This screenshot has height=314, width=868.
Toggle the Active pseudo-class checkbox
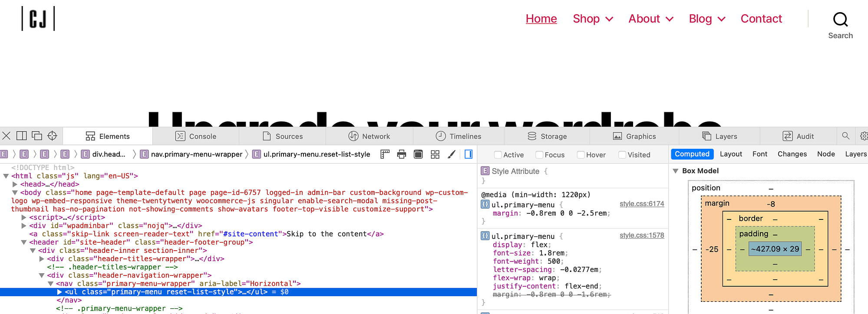point(498,155)
